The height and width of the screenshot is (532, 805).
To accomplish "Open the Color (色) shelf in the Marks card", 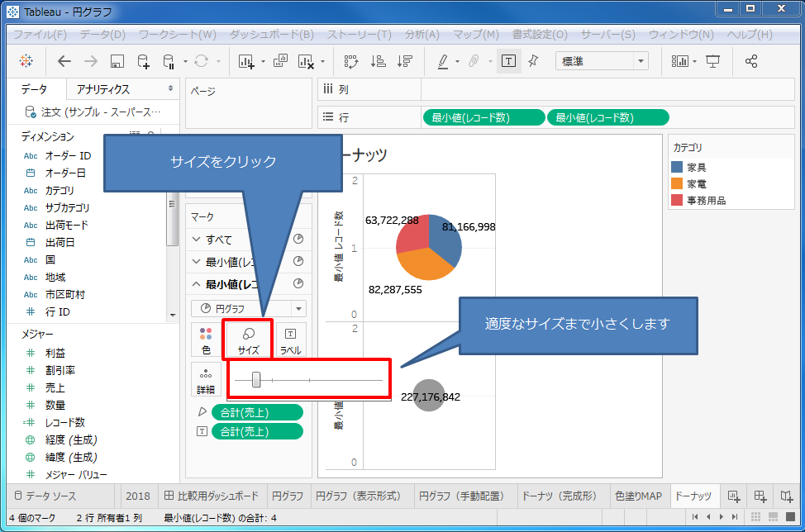I will (x=205, y=339).
